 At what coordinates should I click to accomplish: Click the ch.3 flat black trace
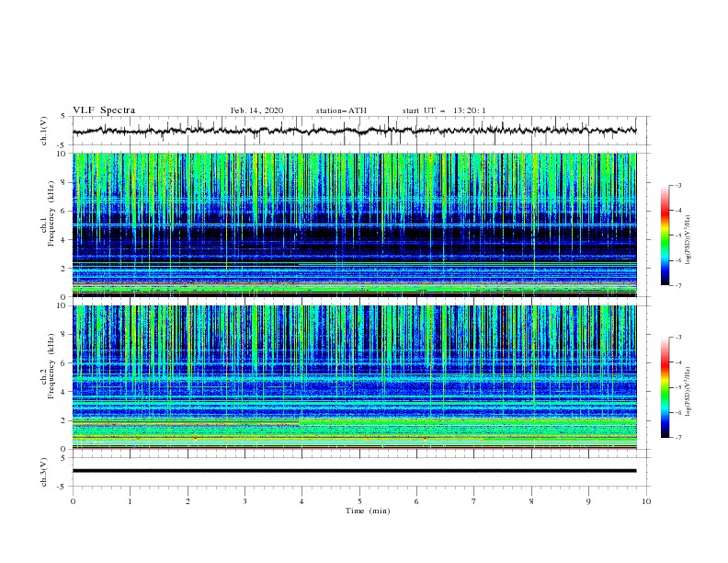click(x=354, y=471)
